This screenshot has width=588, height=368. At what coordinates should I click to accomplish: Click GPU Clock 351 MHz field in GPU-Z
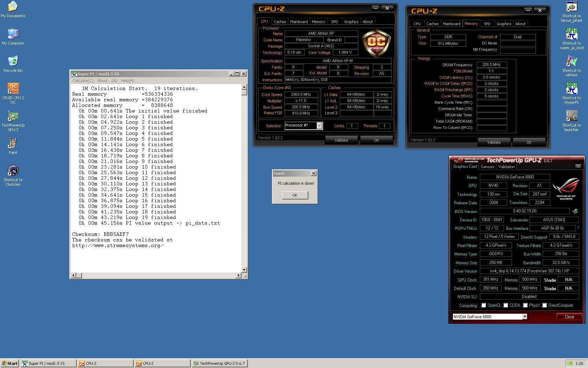tap(491, 279)
